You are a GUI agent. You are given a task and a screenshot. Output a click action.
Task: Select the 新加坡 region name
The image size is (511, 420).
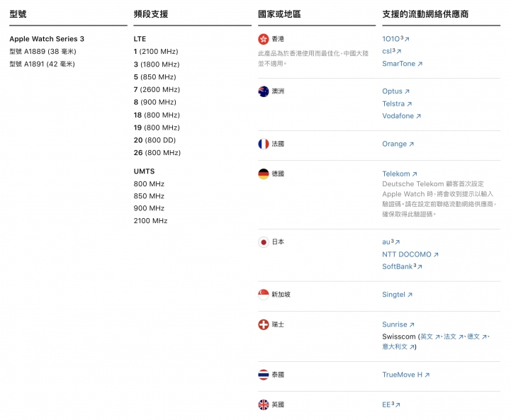point(281,295)
